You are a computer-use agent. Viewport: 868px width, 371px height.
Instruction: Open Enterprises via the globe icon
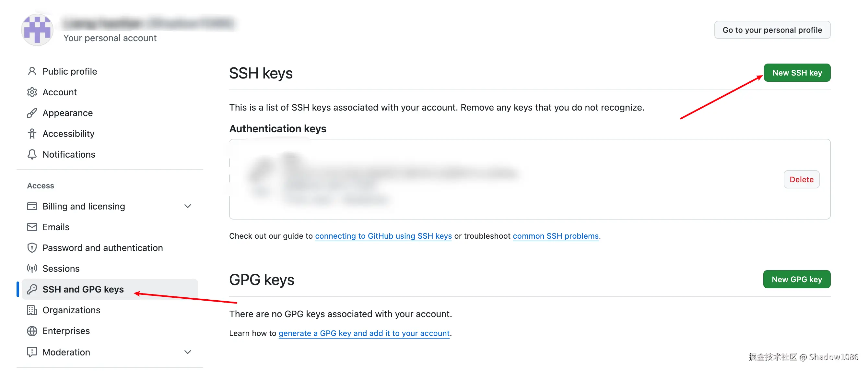point(32,331)
